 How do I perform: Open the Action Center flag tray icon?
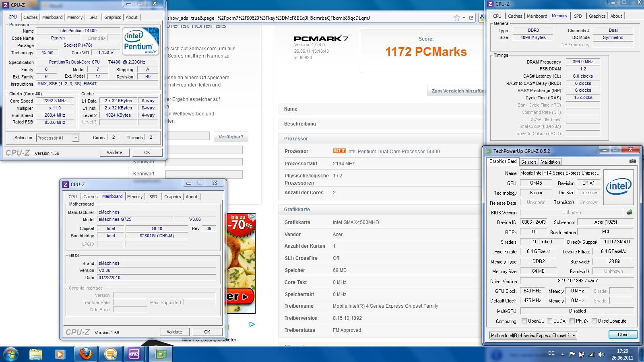tap(572, 354)
